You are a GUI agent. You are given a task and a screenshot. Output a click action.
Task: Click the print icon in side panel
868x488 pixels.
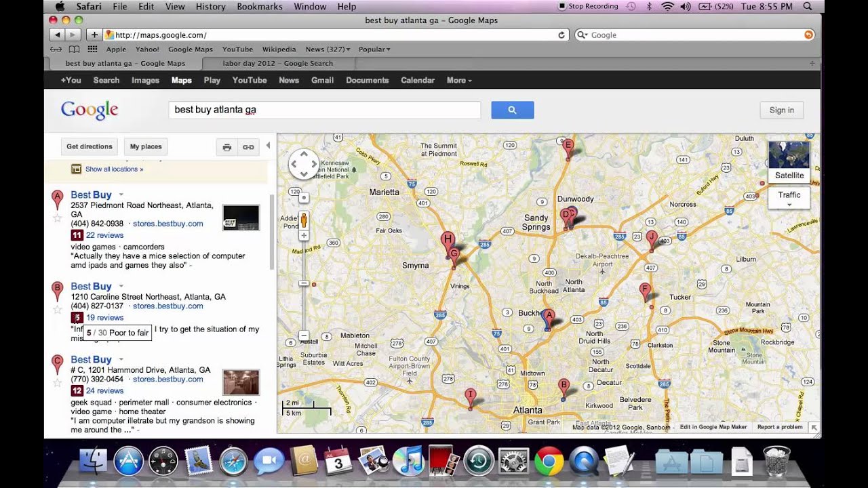pos(227,147)
